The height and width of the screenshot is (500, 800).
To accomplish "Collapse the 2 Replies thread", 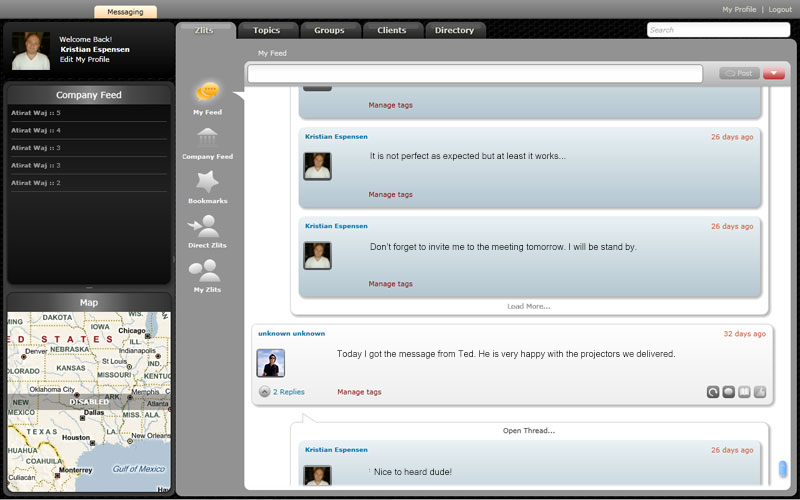I will pos(264,392).
